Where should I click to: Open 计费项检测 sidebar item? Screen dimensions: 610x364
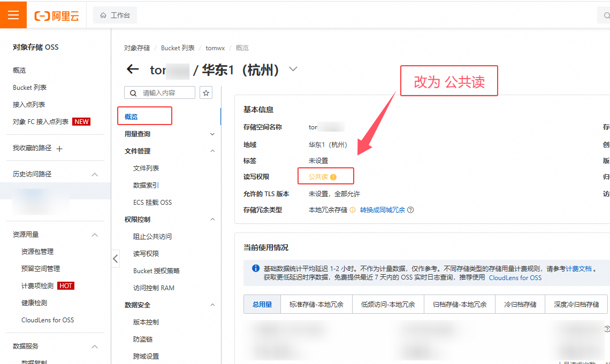[37, 285]
